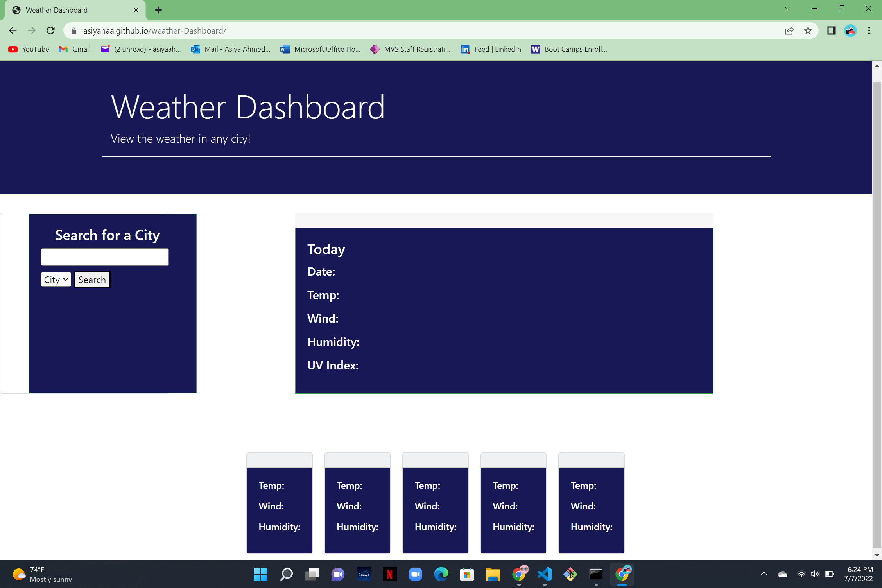Click the 'UV Index:' label
This screenshot has width=882, height=588.
coord(333,365)
